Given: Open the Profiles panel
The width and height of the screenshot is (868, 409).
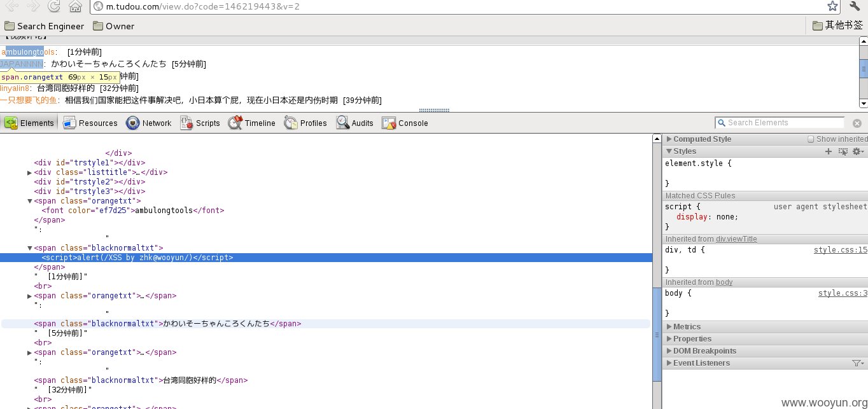Looking at the screenshot, I should click(x=305, y=123).
